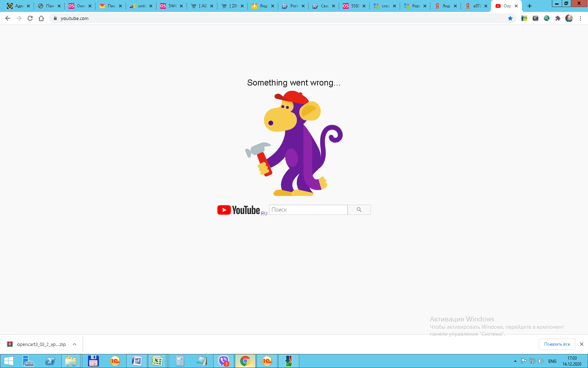588x368 pixels.
Task: Expand options for the opencart zip download
Action: click(75, 344)
